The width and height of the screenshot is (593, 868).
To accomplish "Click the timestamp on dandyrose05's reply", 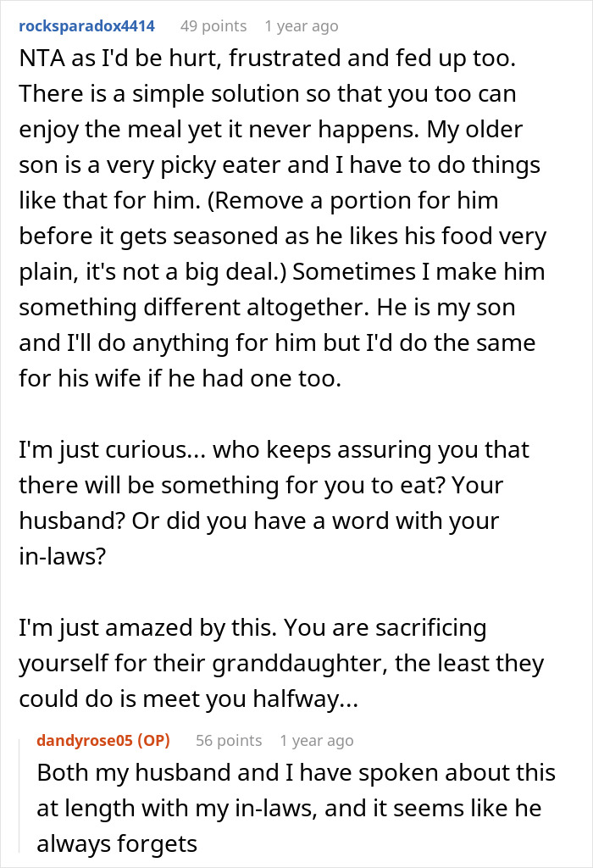I will [x=317, y=740].
